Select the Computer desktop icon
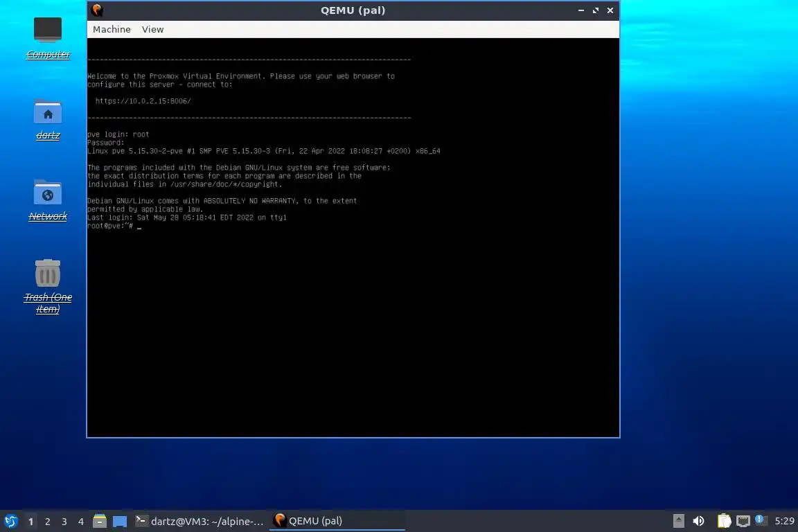Screen dimensions: 798x532 click(48, 38)
